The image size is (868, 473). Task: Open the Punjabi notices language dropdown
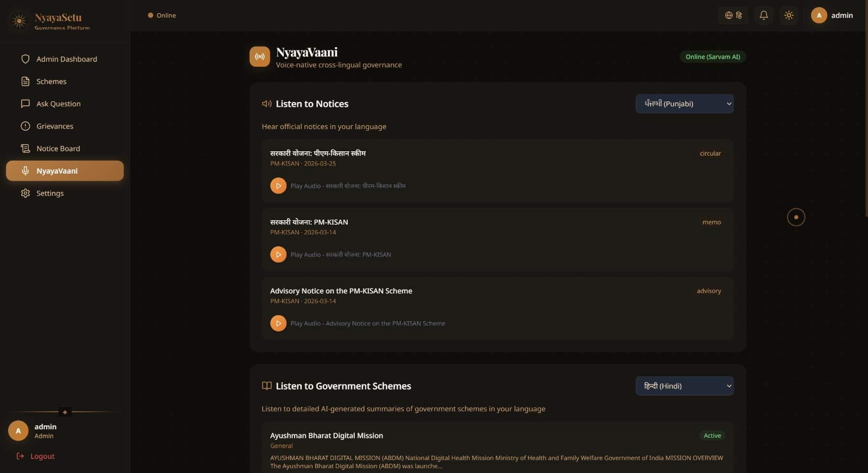684,104
